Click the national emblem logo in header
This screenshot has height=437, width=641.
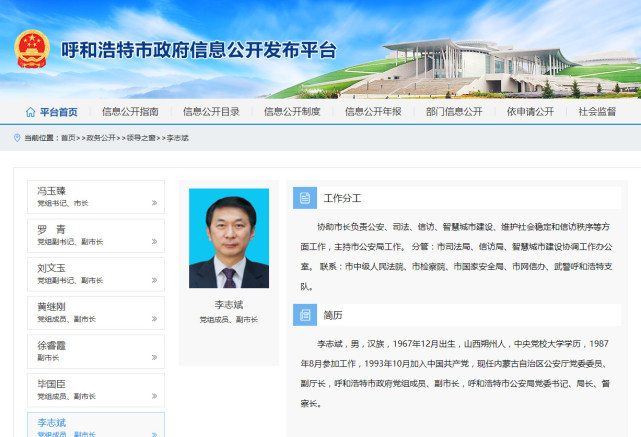pyautogui.click(x=31, y=50)
